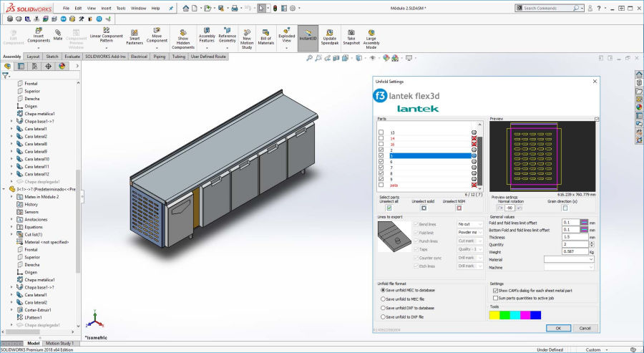Open Linear Component Pattern tool

coord(106,35)
